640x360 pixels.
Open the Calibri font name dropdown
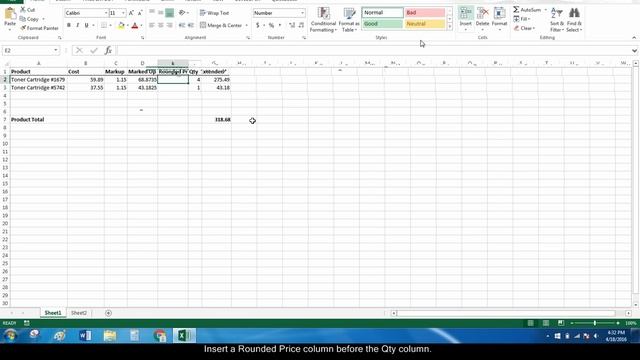point(106,13)
